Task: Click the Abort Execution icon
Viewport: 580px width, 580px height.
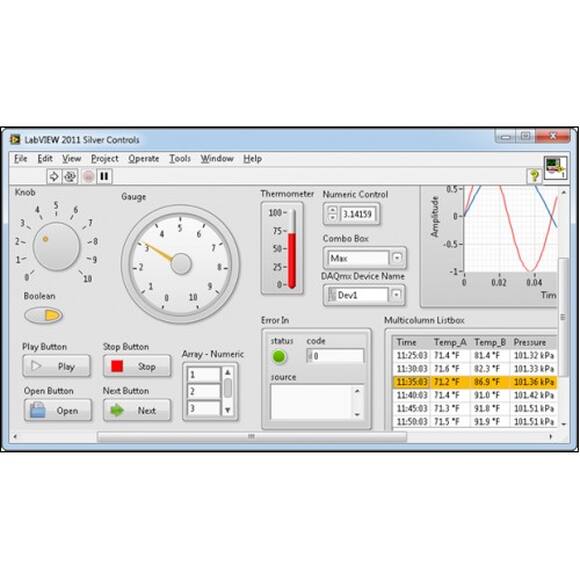Action: [88, 177]
